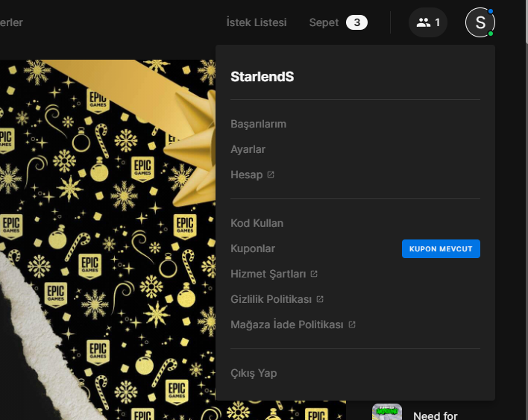Click external link icon beside Gizlilik Politikası
528x420 pixels.
[320, 299]
